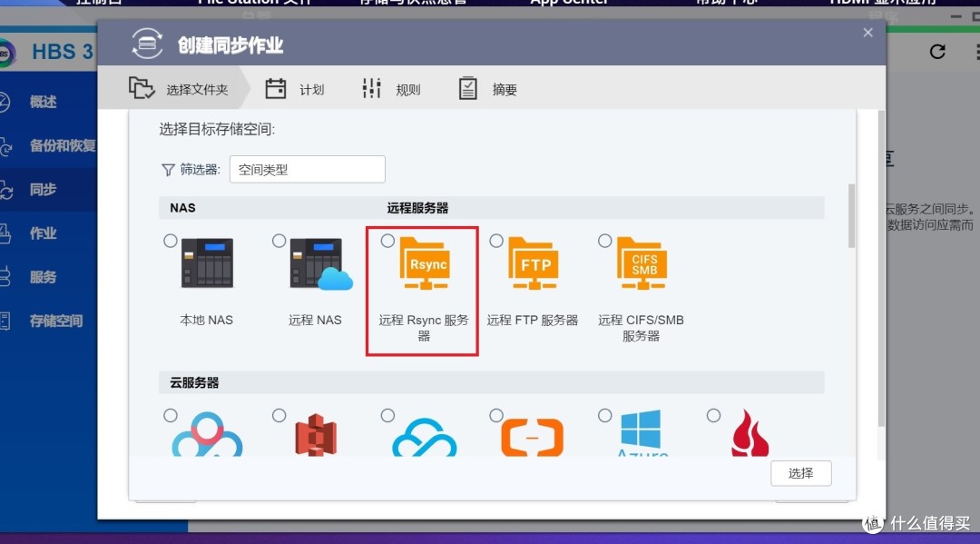Pick the red flame Backblaze icon

750,432
